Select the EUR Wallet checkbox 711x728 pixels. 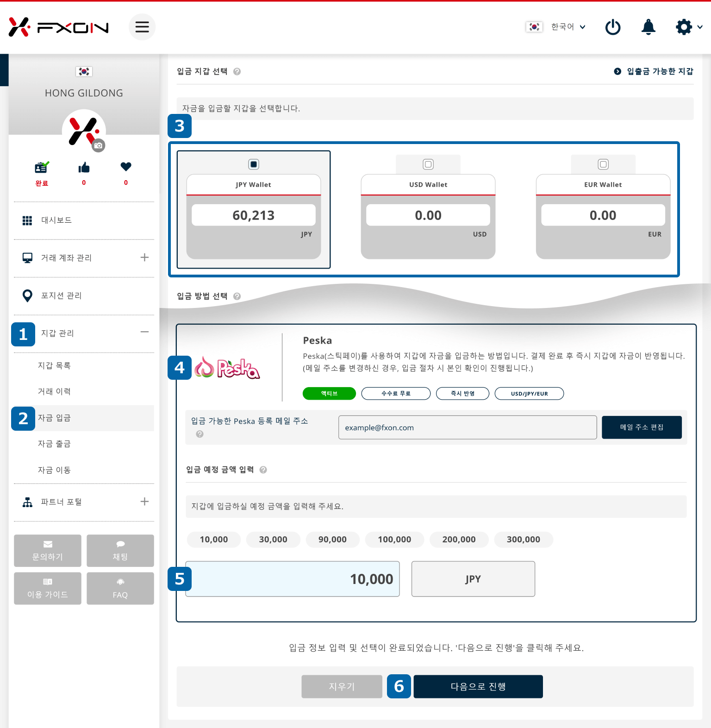tap(603, 164)
